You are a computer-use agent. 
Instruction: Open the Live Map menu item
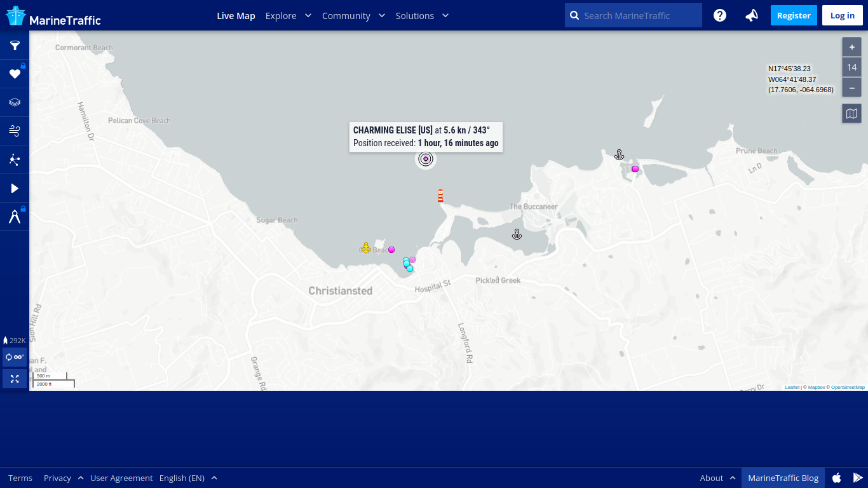236,15
